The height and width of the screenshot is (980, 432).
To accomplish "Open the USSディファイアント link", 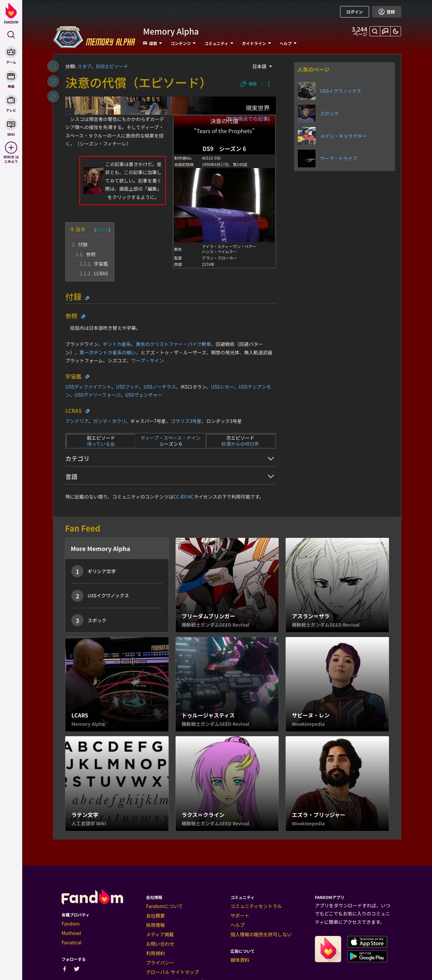I will [x=88, y=387].
